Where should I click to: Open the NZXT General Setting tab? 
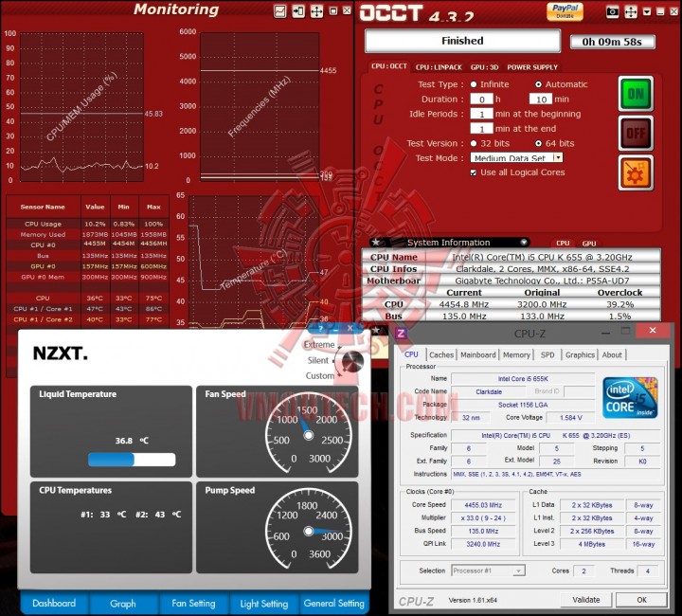tap(334, 604)
